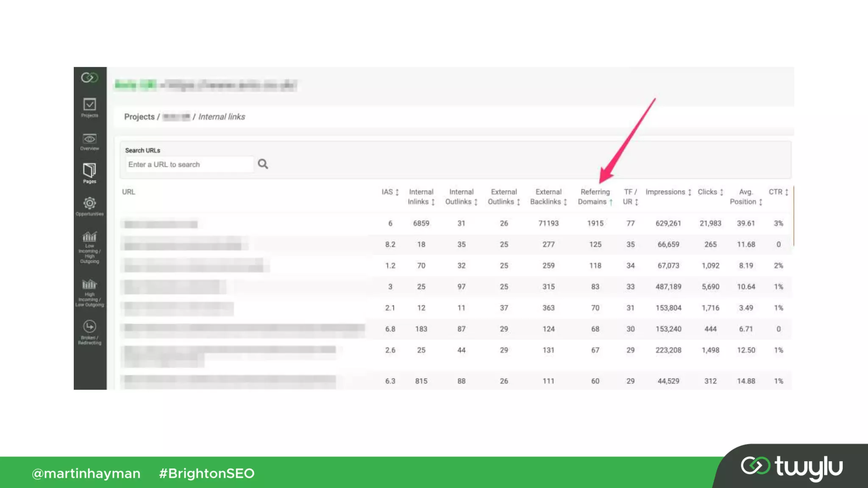The height and width of the screenshot is (488, 868).
Task: Sort by Clicks column header
Action: point(710,192)
